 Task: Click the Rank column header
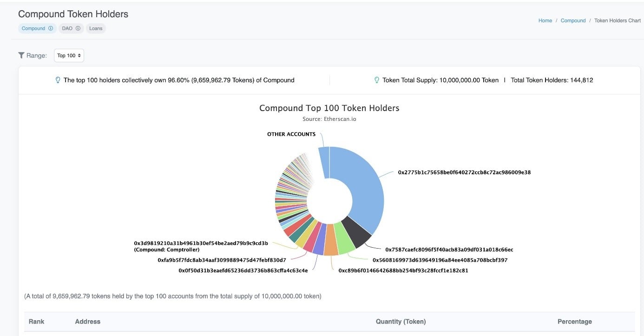[36, 322]
